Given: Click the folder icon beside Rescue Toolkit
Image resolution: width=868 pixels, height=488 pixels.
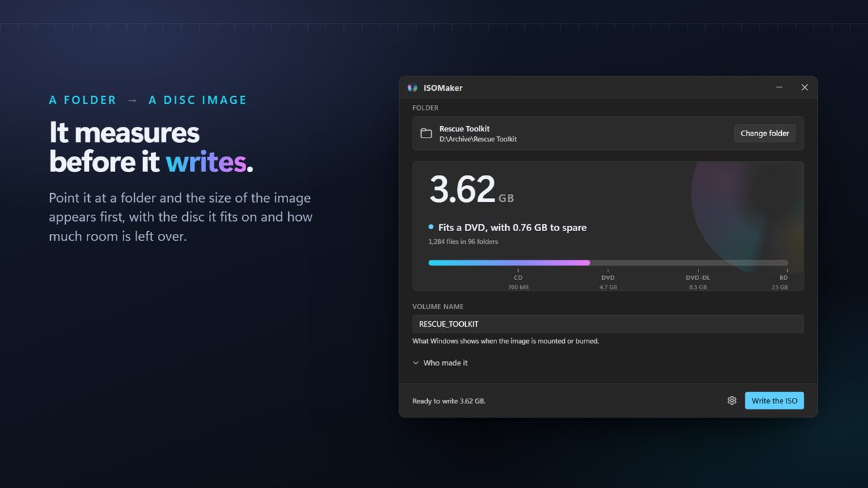Looking at the screenshot, I should [427, 134].
